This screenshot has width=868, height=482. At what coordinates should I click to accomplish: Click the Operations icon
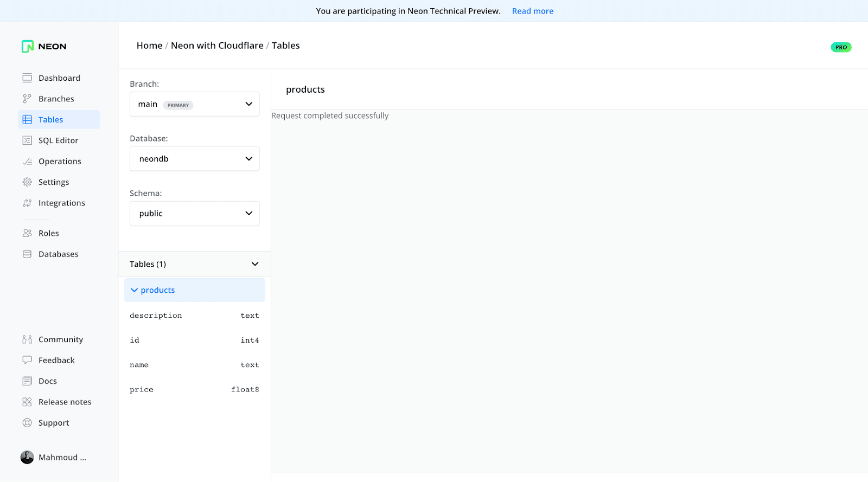coord(27,162)
